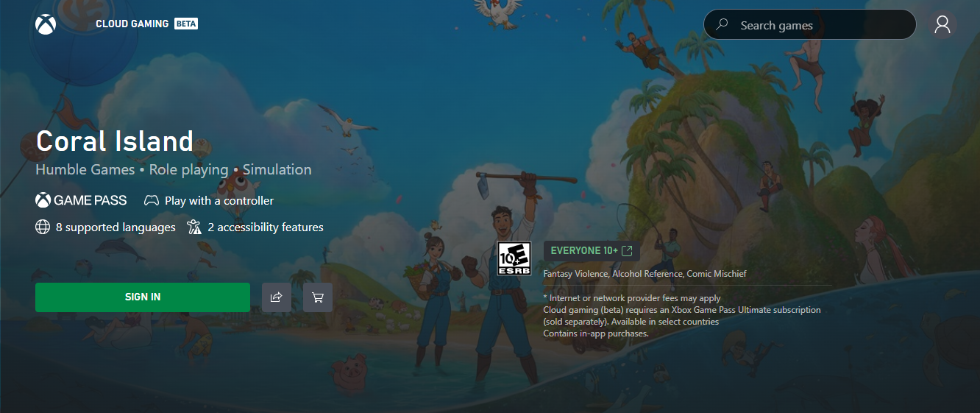
Task: Click the globe languages icon
Action: (43, 227)
